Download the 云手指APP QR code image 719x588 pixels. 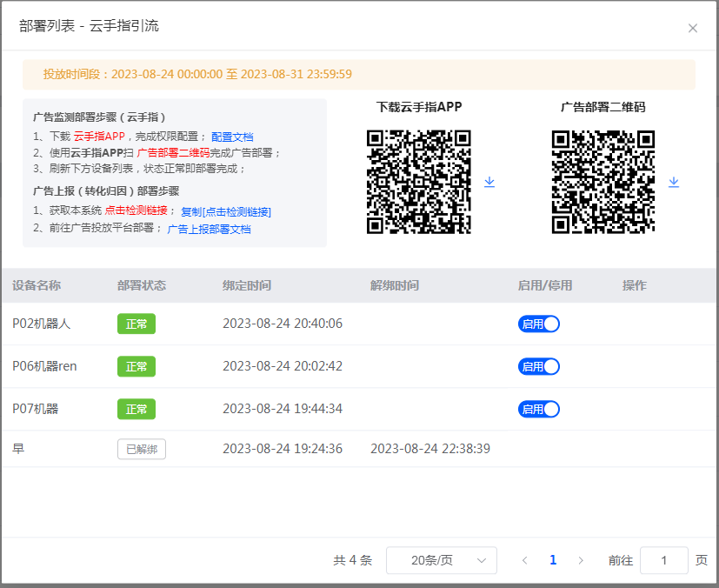(489, 182)
